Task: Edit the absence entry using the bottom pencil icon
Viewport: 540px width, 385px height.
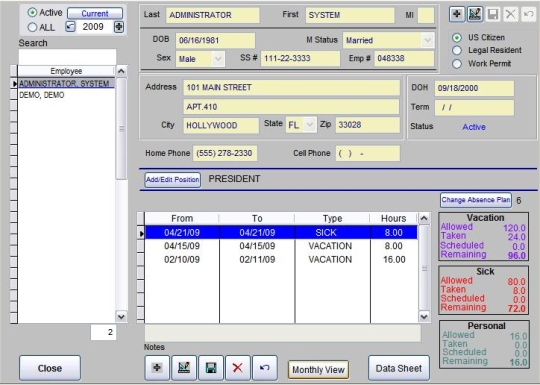Action: click(x=184, y=368)
